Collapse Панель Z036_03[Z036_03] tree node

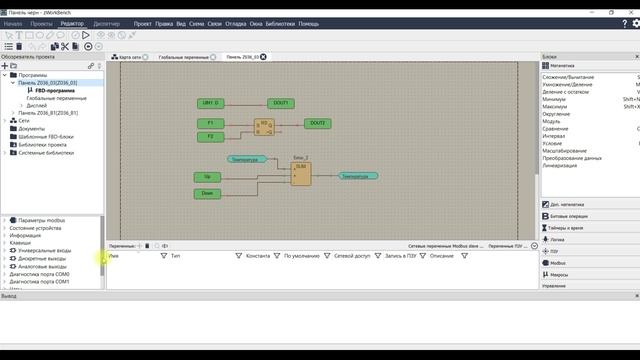click(13, 83)
